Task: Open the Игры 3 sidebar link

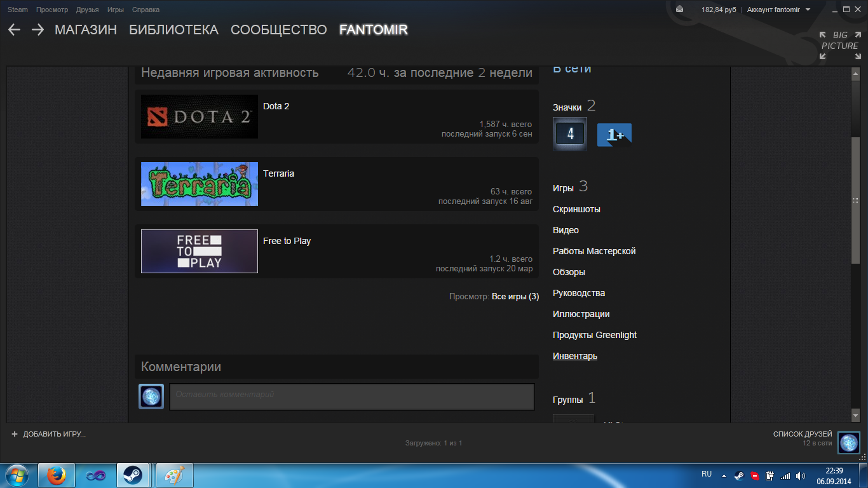Action: coord(570,187)
